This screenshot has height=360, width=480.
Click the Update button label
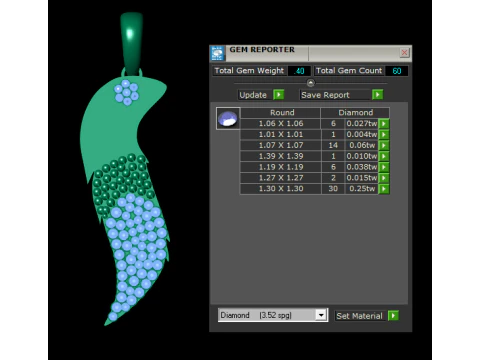[x=253, y=95]
